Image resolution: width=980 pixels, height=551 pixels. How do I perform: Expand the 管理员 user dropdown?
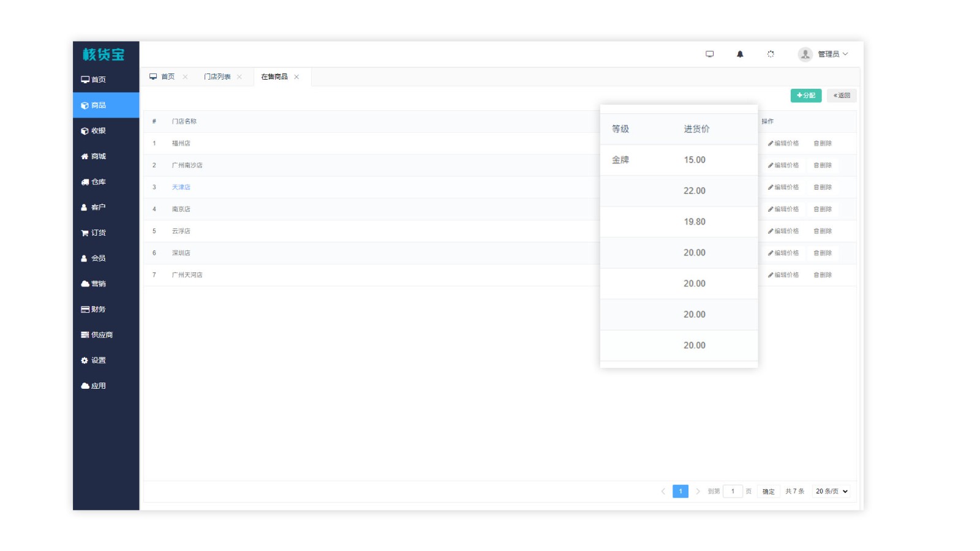832,54
